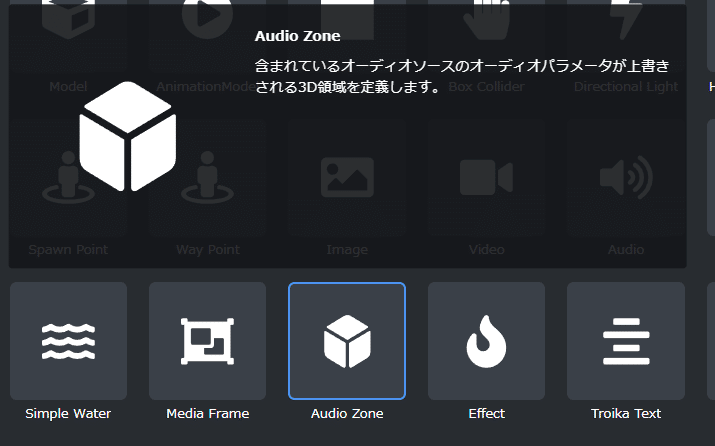
Task: Select the Media Frame element tile
Action: click(207, 341)
